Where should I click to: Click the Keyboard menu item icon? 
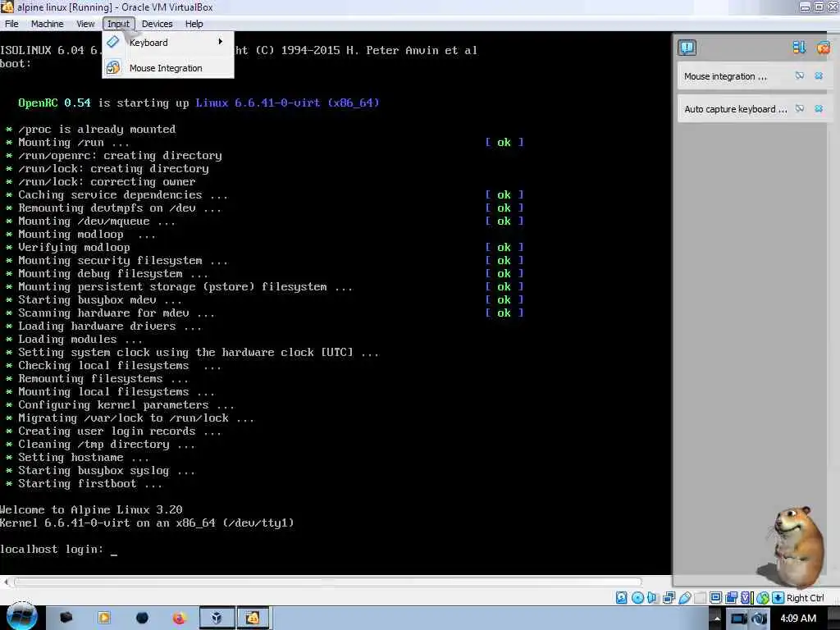pyautogui.click(x=113, y=42)
